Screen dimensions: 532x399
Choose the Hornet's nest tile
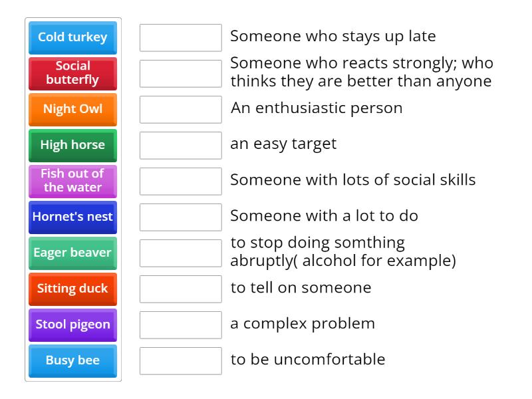click(72, 217)
